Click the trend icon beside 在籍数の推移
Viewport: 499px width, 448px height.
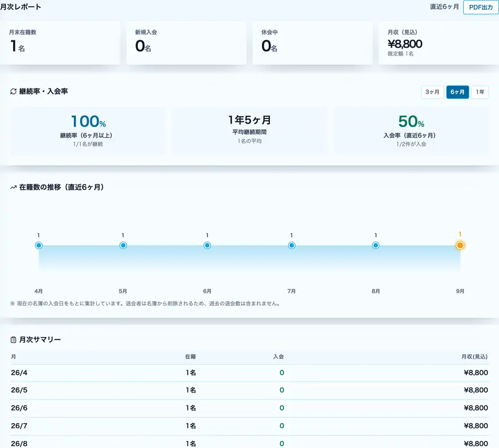[x=14, y=187]
